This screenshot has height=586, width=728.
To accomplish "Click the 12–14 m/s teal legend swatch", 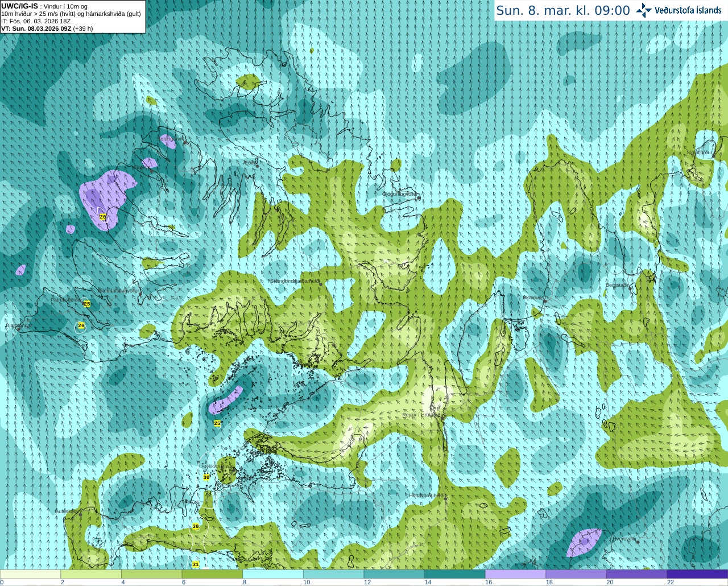I will (394, 574).
